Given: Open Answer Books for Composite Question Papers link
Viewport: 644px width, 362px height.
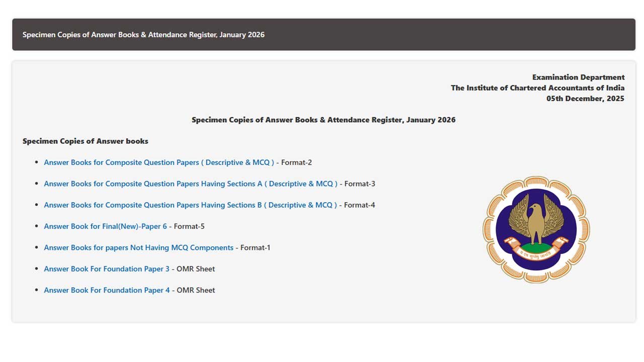Looking at the screenshot, I should (x=160, y=162).
